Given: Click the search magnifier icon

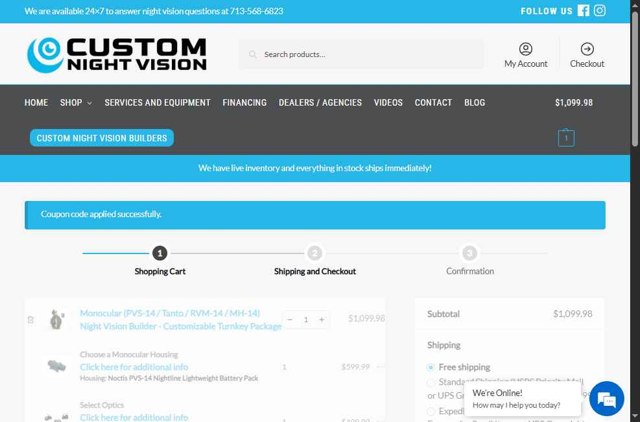Looking at the screenshot, I should coord(253,54).
